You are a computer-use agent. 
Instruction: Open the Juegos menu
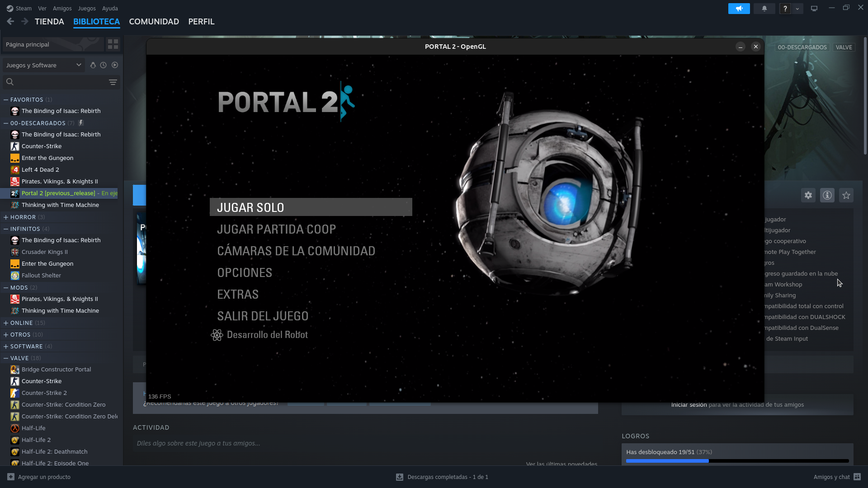point(86,8)
